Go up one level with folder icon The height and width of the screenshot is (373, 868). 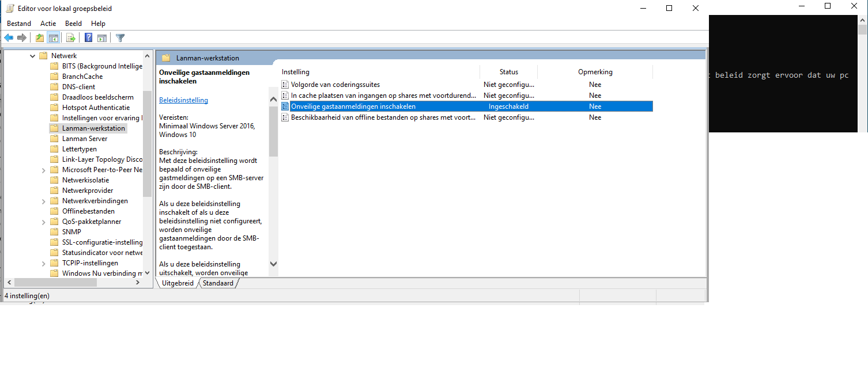(39, 38)
